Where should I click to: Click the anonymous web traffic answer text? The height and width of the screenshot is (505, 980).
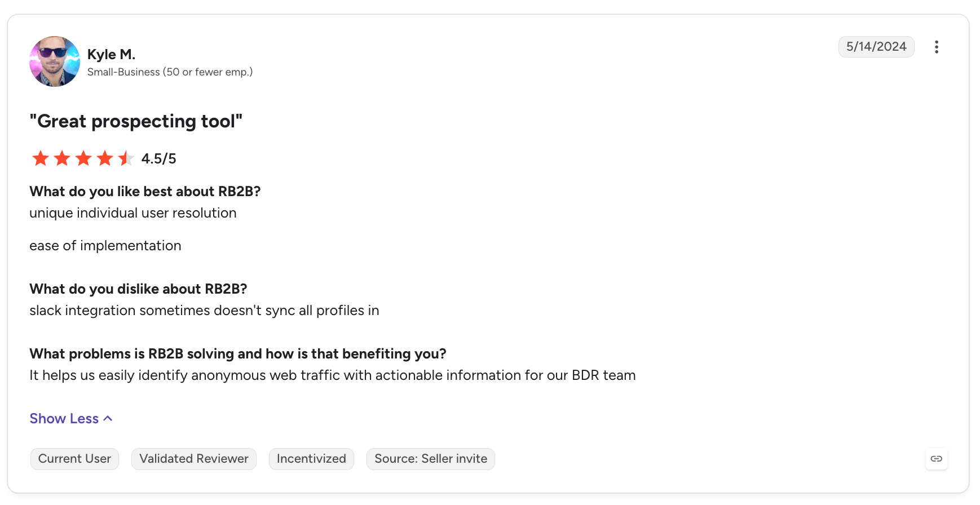click(333, 375)
